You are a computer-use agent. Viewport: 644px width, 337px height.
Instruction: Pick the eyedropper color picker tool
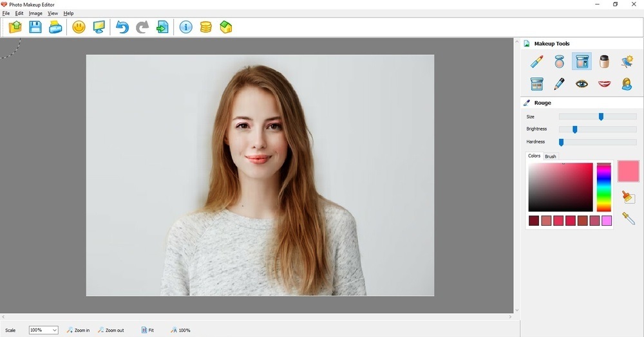coord(629,219)
